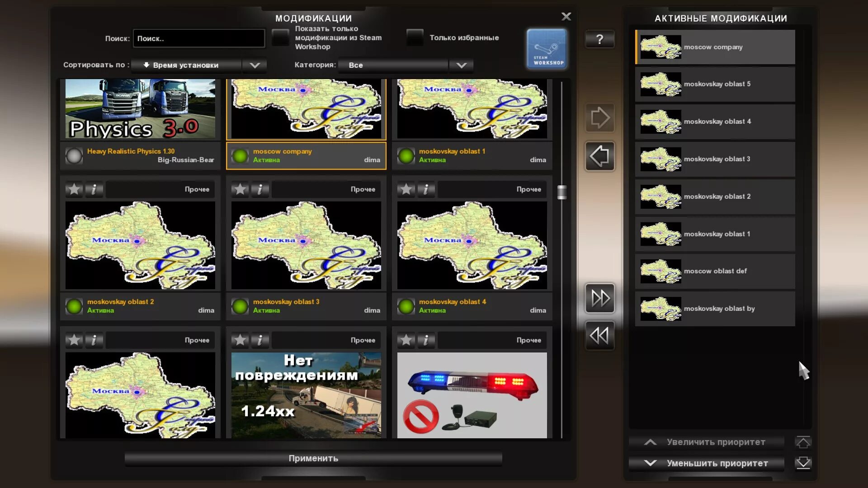The image size is (868, 488).
Task: Click the Steam Workshop launch icon
Action: [546, 49]
